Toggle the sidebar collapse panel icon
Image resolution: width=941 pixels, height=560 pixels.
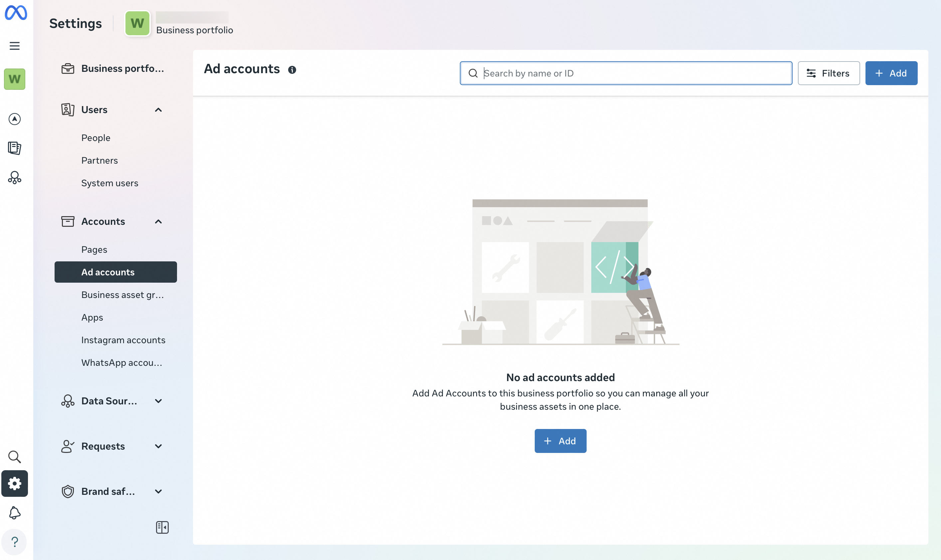(162, 527)
